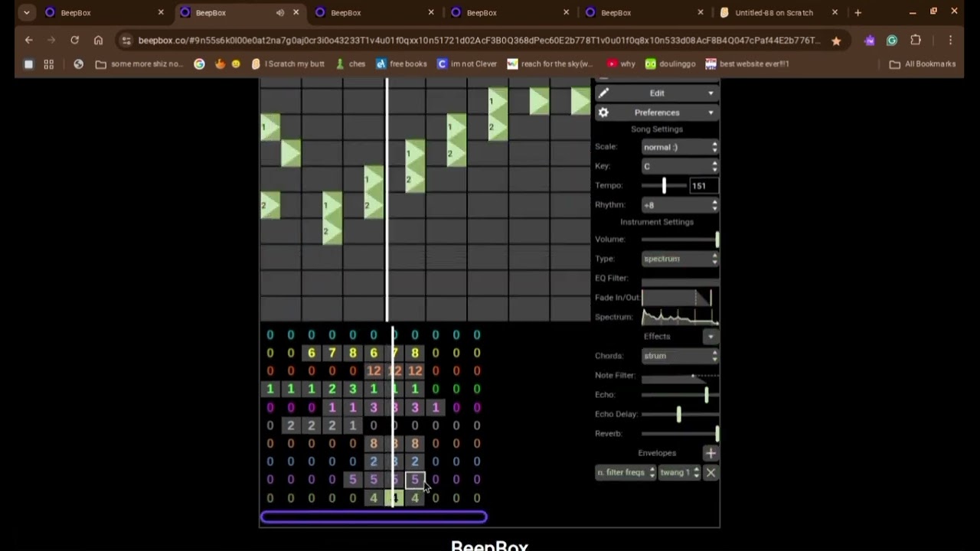Open the envelope target dropdown n. filter freqs
The image size is (980, 551).
626,472
